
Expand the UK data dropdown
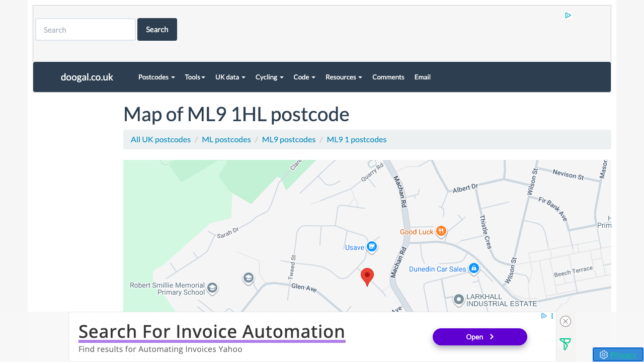point(230,77)
